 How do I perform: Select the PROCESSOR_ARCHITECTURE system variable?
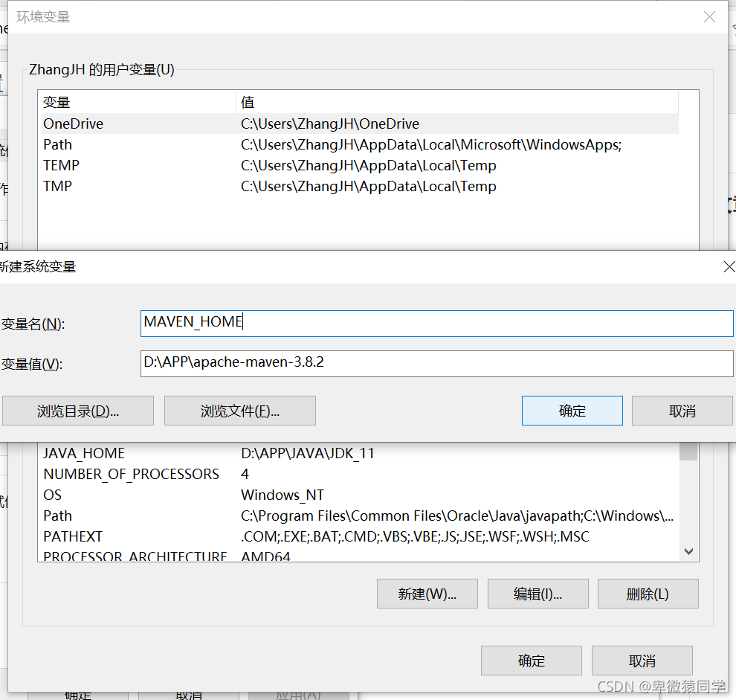coord(360,555)
